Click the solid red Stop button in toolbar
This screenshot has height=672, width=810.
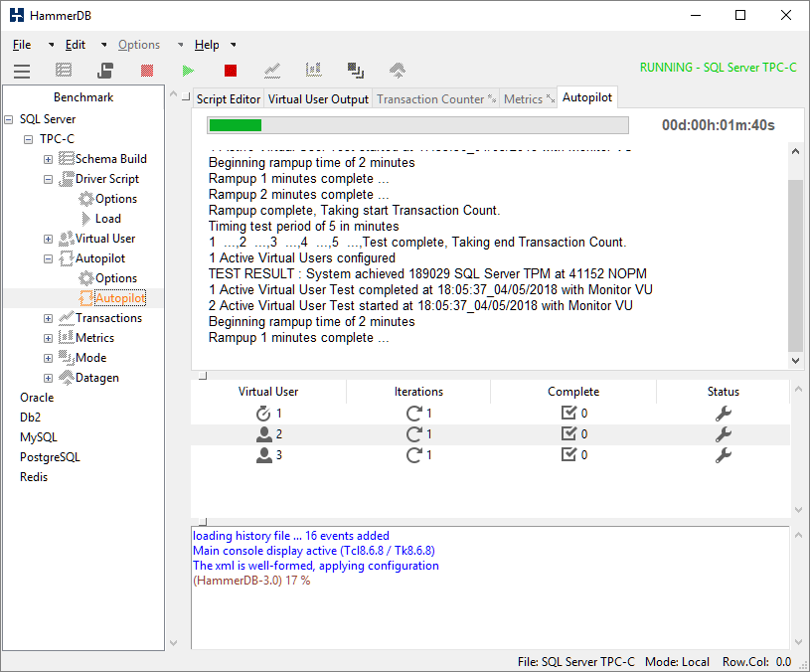[231, 71]
